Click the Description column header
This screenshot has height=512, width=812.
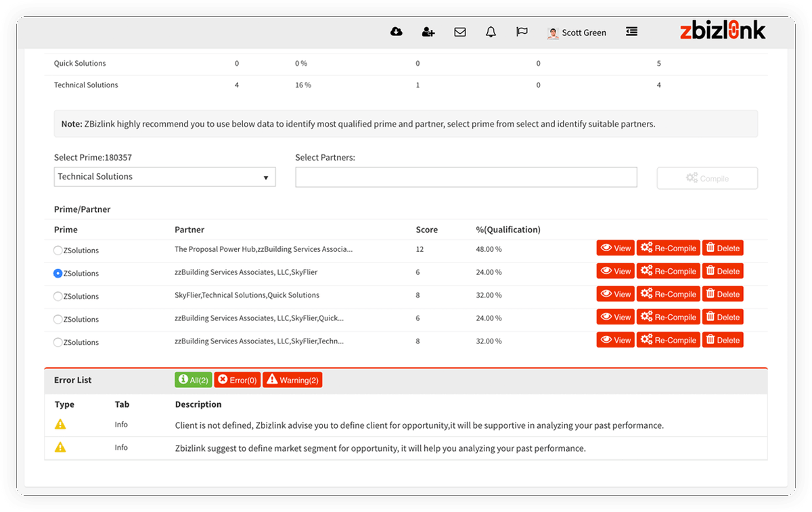pos(198,404)
